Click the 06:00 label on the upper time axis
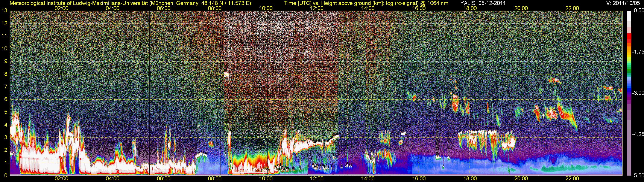This screenshot has width=644, height=182. pyautogui.click(x=164, y=8)
